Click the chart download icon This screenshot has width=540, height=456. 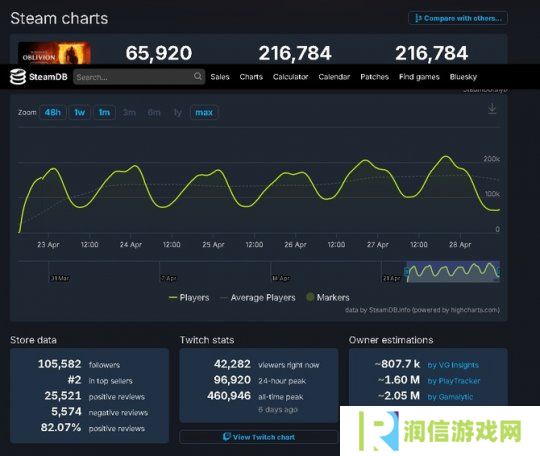[x=492, y=108]
